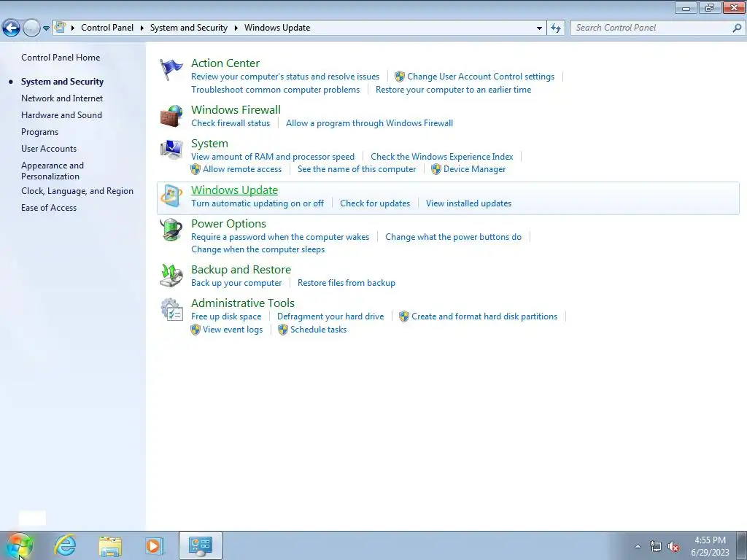Click the Forward arrow button
Screen dimensions: 747x560
pyautogui.click(x=31, y=28)
